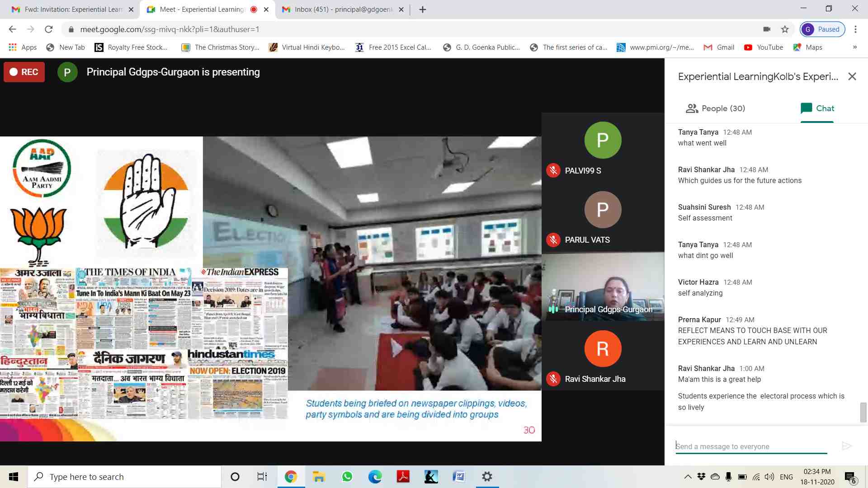Open the YouTube bookmark
The width and height of the screenshot is (868, 488).
(x=764, y=47)
